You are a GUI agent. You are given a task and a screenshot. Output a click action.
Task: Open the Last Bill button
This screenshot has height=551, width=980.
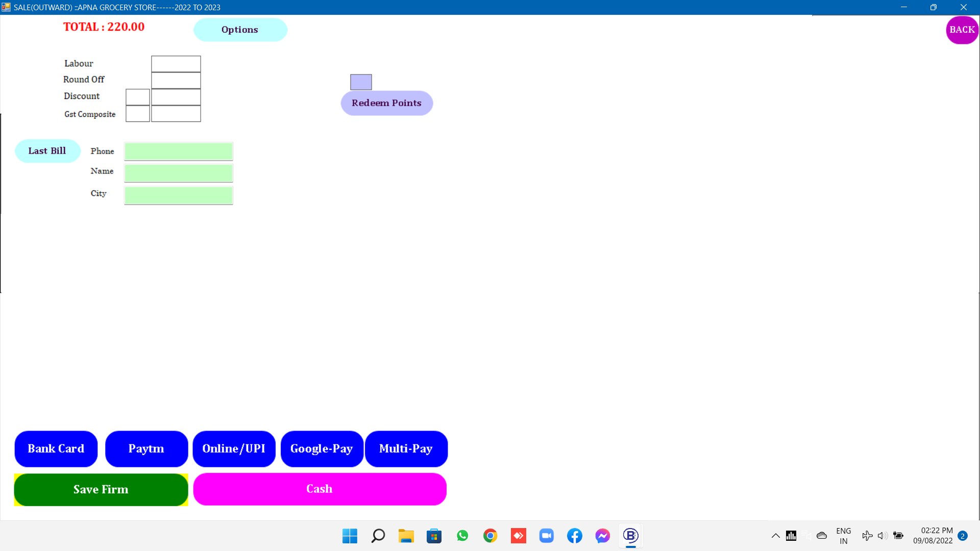click(47, 151)
